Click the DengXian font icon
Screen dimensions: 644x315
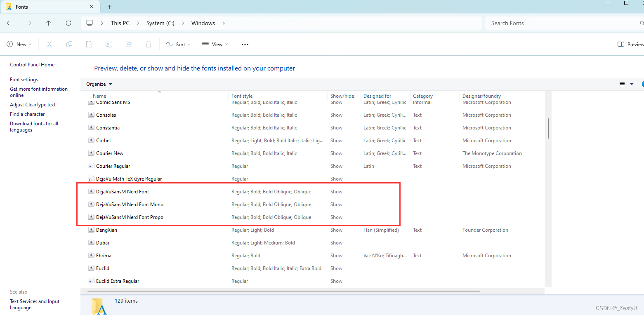click(91, 230)
